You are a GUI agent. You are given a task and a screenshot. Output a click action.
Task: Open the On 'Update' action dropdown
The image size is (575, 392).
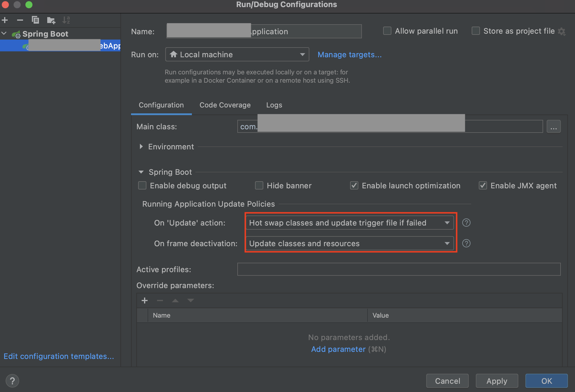point(349,223)
